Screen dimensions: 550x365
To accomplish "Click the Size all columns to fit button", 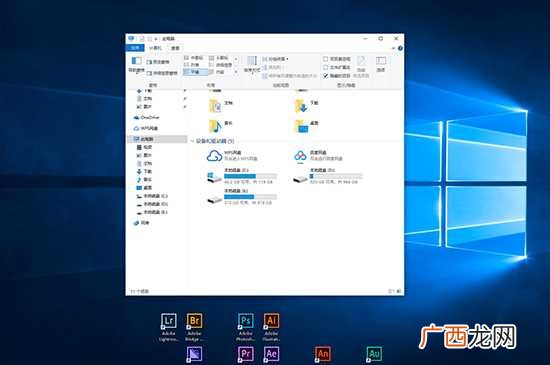I will (x=290, y=76).
